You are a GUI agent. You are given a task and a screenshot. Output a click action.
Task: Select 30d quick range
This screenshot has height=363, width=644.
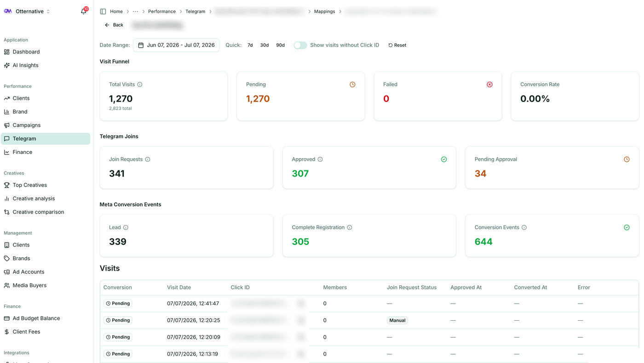(x=264, y=45)
